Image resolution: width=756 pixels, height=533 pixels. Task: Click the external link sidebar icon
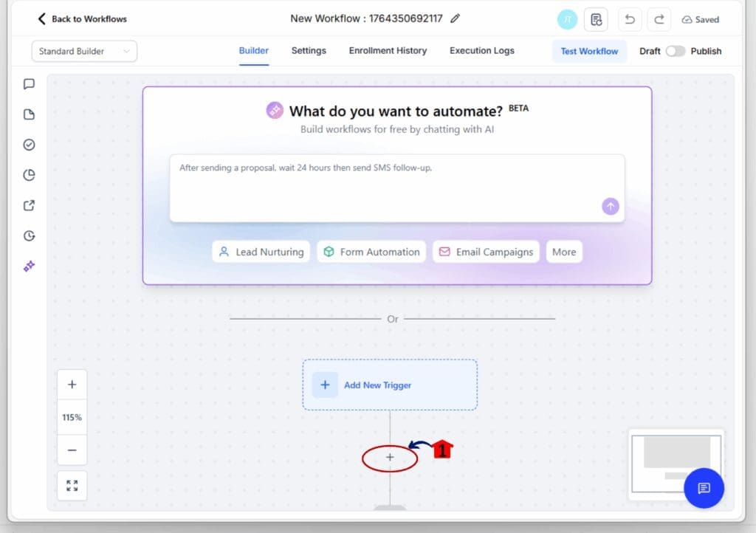28,205
